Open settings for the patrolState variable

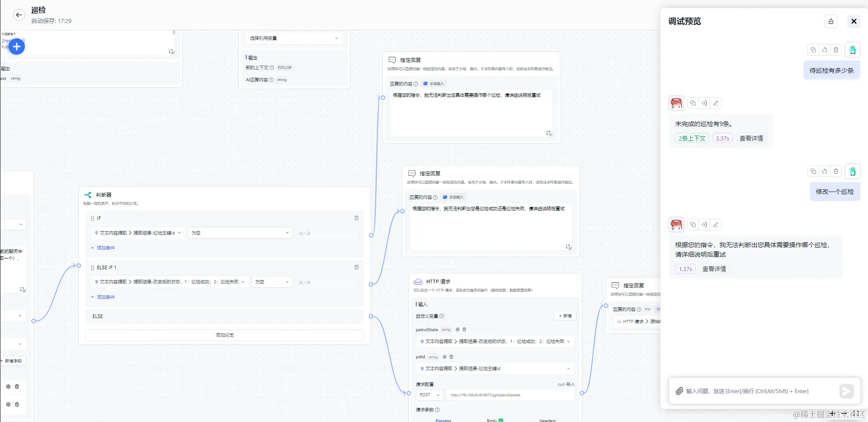(458, 330)
